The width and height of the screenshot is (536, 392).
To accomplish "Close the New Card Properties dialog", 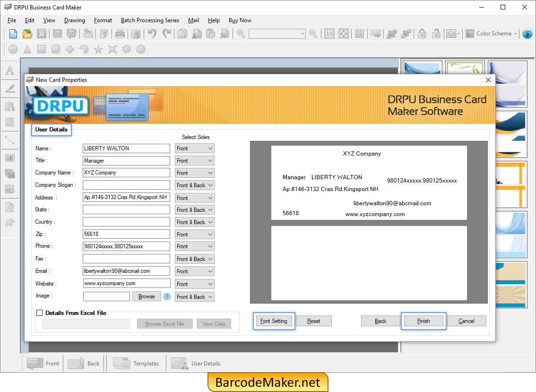I will [x=488, y=80].
